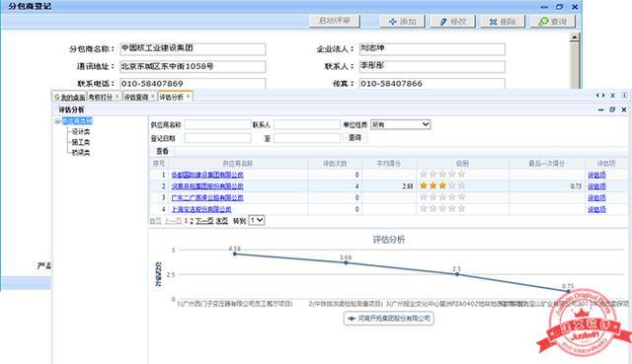This screenshot has height=364, width=632.
Task: Click the 下一页 next page link
Action: tap(204, 221)
